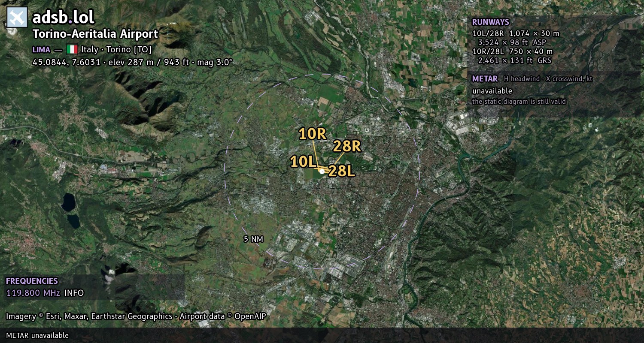This screenshot has height=343, width=644.
Task: Click the 10R runway label on the map
Action: click(x=313, y=134)
